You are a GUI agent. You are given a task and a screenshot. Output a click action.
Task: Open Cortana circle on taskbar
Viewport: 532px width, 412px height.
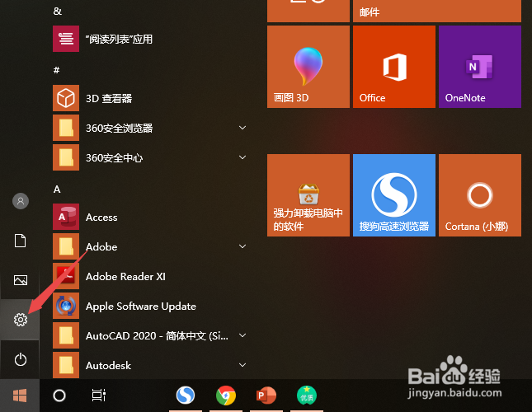pos(59,396)
